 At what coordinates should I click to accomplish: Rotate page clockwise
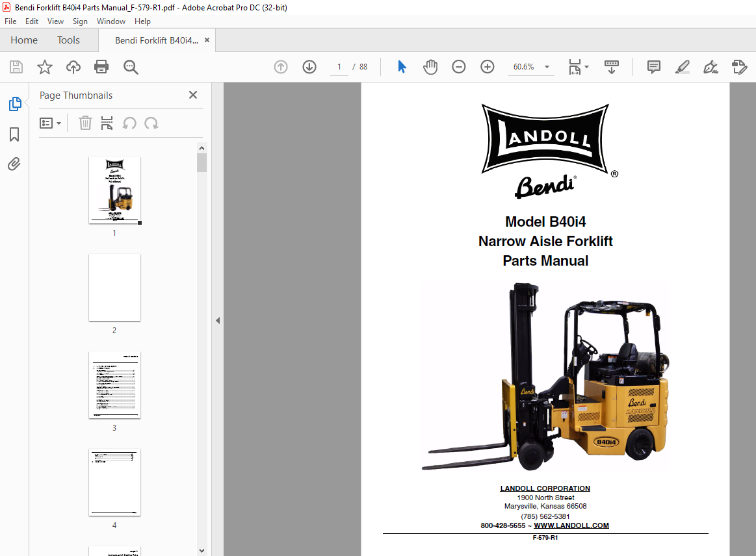click(151, 123)
